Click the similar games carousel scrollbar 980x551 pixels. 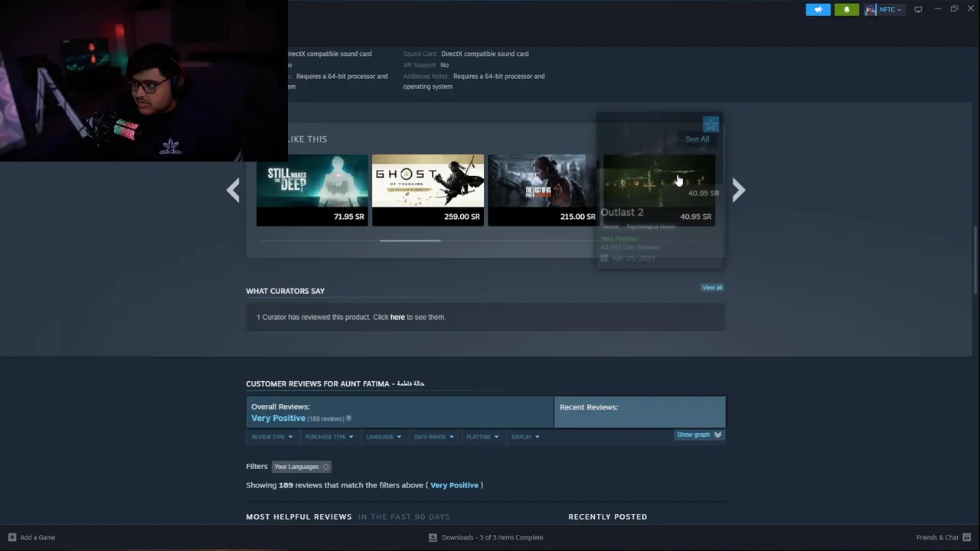tap(410, 240)
